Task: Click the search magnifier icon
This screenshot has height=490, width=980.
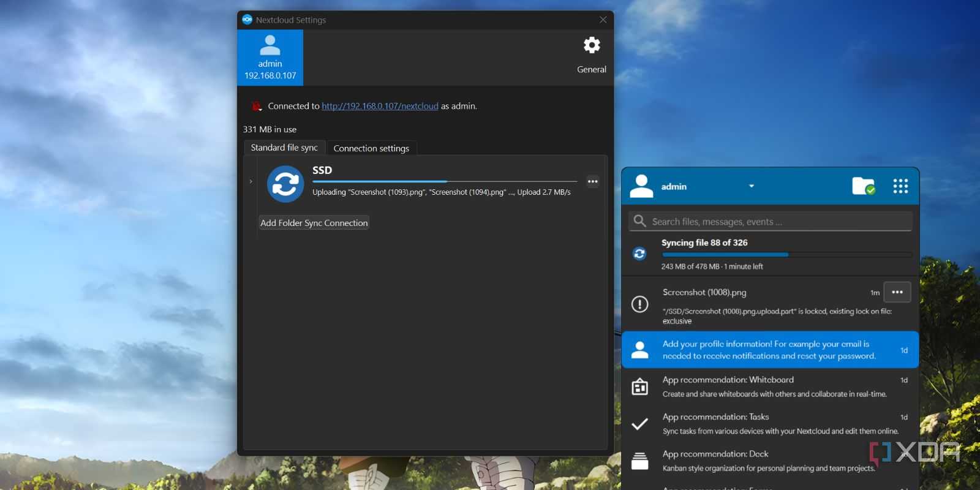Action: pos(639,221)
